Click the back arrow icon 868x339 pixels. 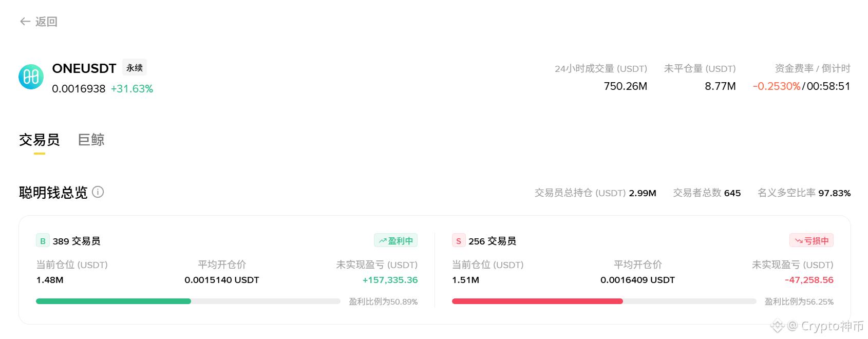click(25, 22)
